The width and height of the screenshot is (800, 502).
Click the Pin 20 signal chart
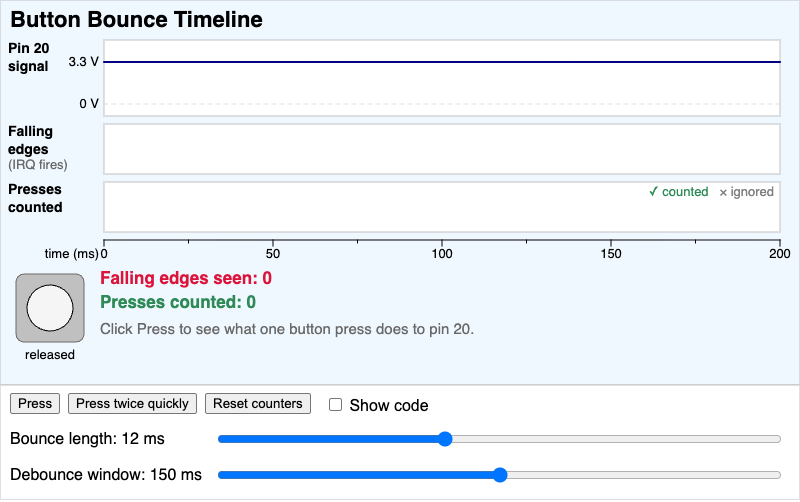click(x=442, y=78)
